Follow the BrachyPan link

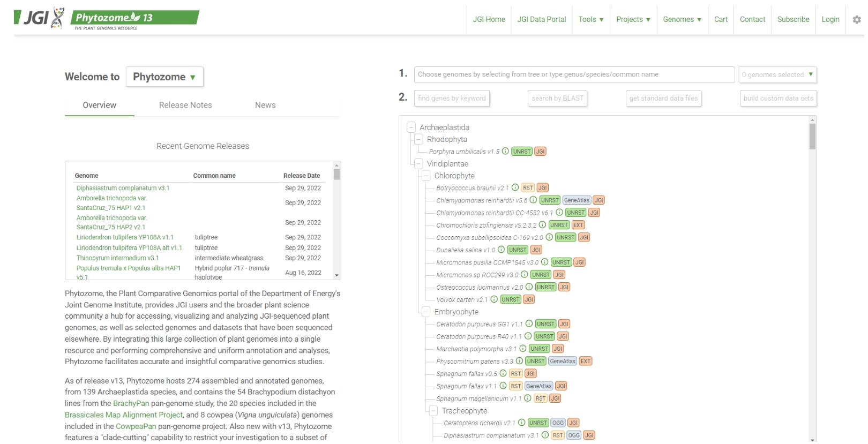coord(131,403)
